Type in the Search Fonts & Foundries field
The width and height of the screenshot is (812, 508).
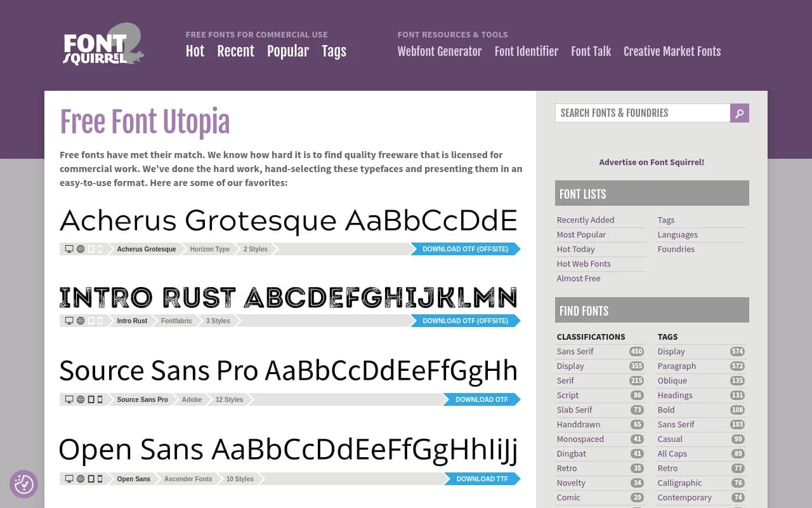642,113
